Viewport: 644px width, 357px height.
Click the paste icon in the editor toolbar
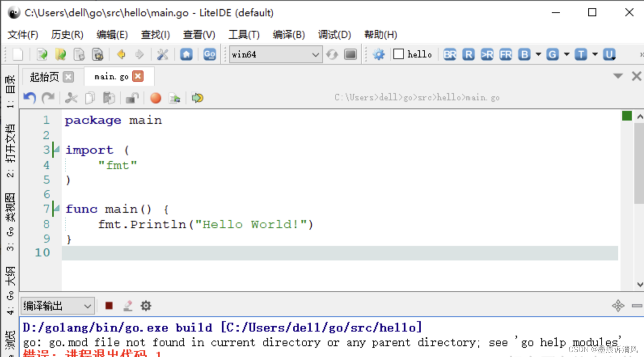pyautogui.click(x=109, y=98)
